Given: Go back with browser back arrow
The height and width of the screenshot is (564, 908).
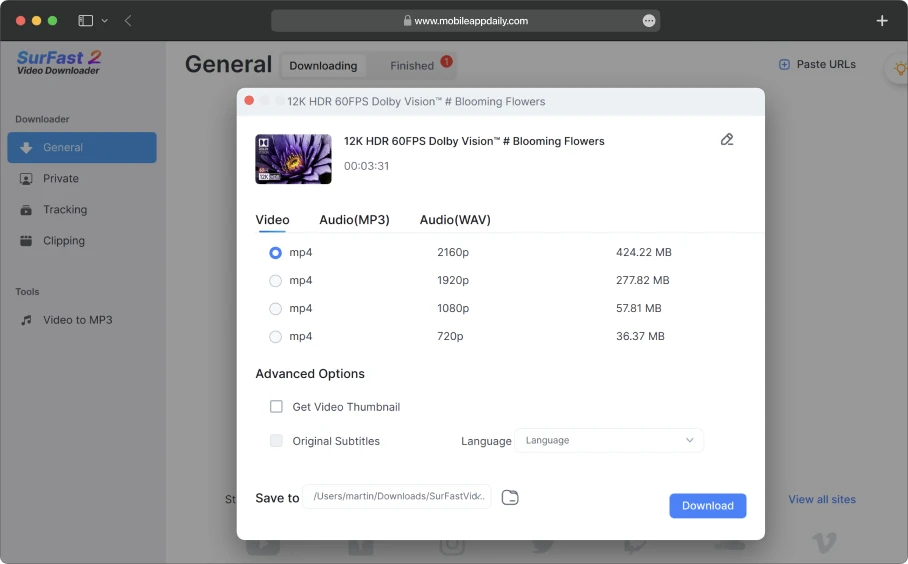Looking at the screenshot, I should [128, 21].
